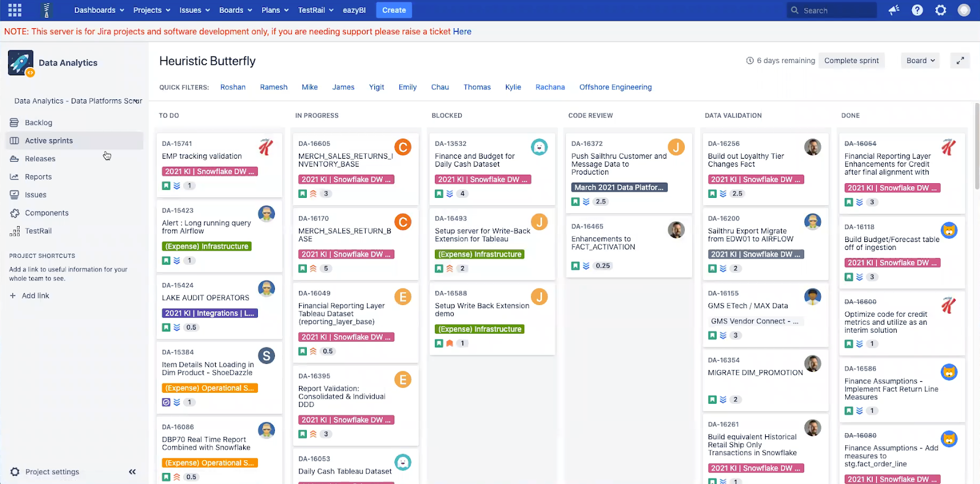Toggle the Roshan quick filter
This screenshot has height=484, width=980.
233,87
